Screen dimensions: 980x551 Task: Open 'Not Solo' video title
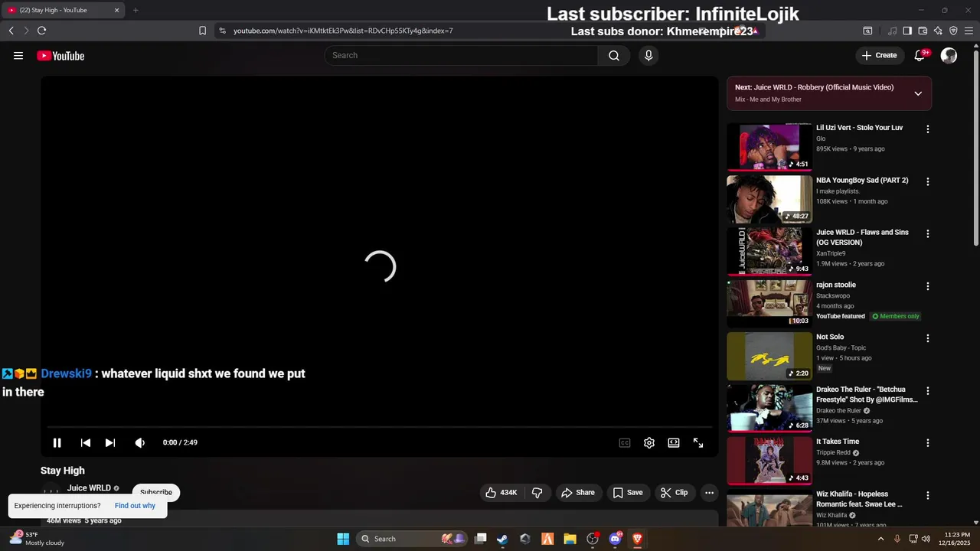[x=830, y=337]
